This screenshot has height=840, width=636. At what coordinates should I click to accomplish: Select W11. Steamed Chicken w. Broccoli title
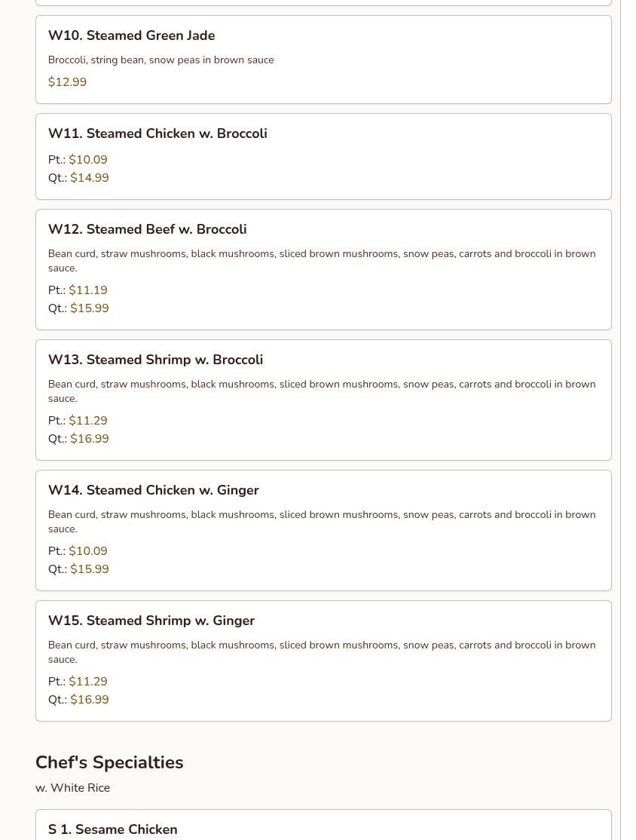pos(157,133)
